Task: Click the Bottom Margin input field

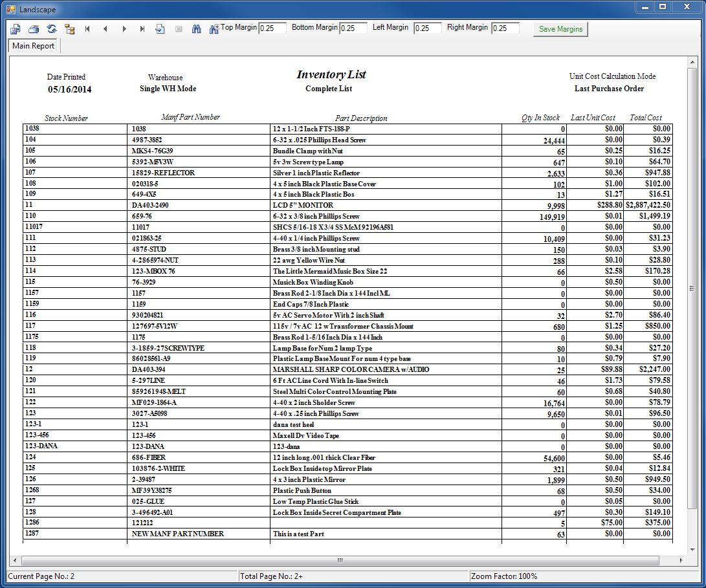Action: click(x=353, y=28)
